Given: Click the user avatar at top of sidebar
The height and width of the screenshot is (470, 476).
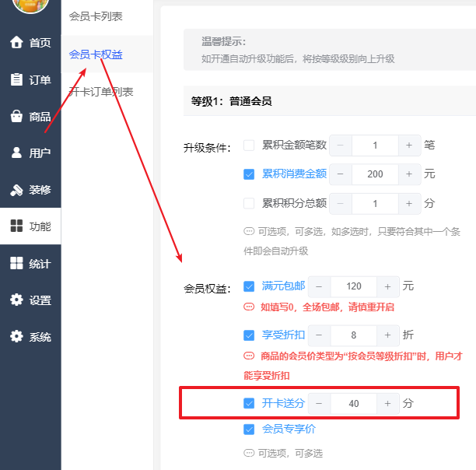Looking at the screenshot, I should [30, 5].
